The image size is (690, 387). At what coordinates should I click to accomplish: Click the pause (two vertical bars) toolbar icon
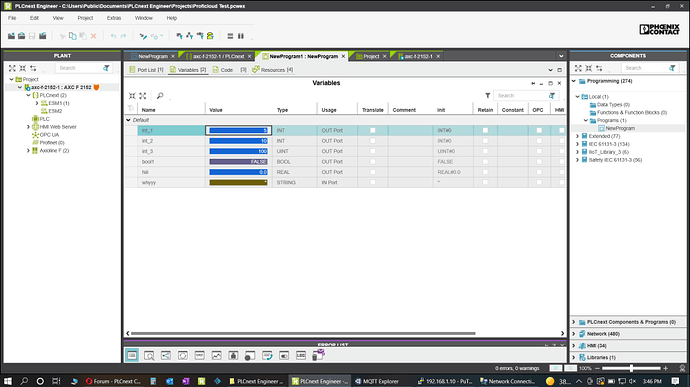(x=241, y=36)
